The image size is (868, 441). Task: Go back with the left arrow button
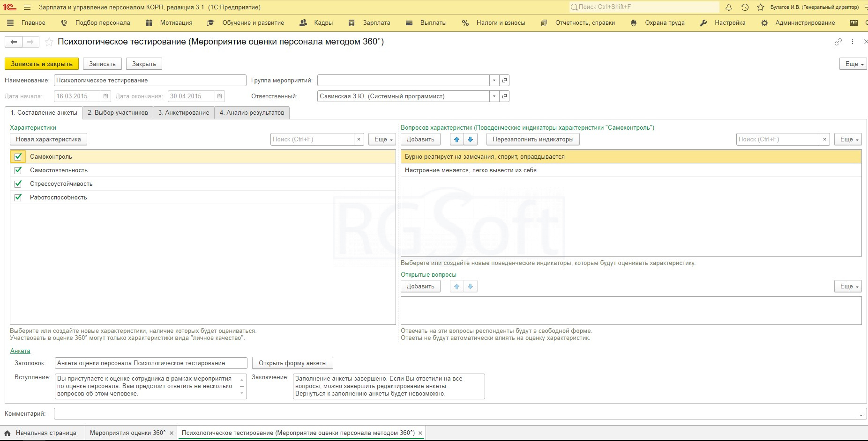click(x=14, y=42)
